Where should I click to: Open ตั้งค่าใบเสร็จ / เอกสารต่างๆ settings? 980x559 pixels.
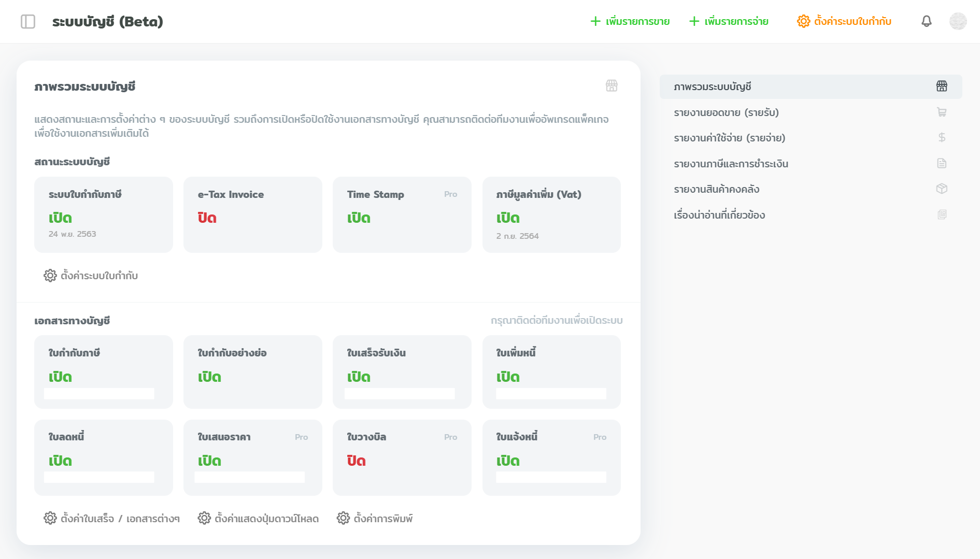coord(112,519)
